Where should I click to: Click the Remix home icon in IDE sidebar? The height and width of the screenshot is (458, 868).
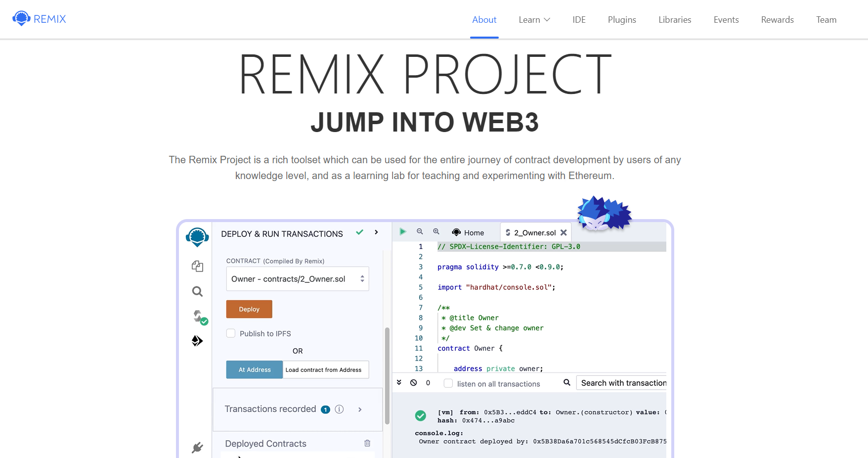[197, 237]
